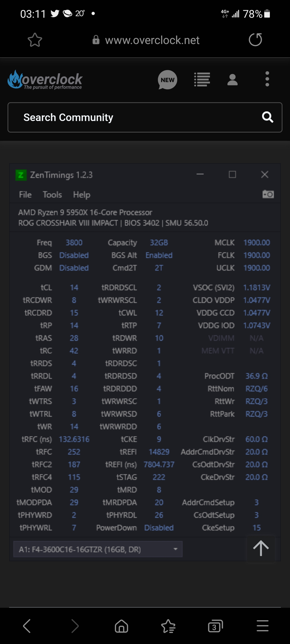Screen dimensions: 290x644
Task: Open the Overclock logo home link
Action: 45,80
